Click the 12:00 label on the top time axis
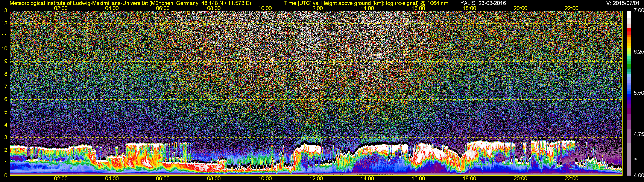644x182 pixels. point(316,8)
